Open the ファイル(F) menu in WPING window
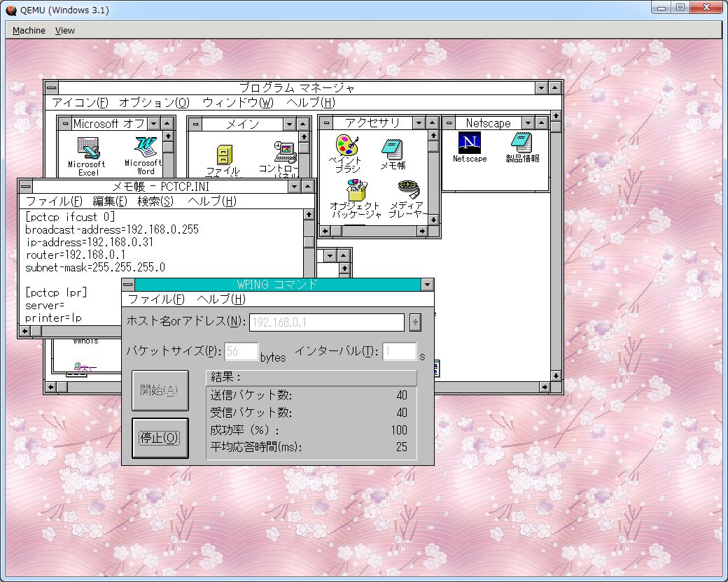728x582 pixels. pos(156,299)
